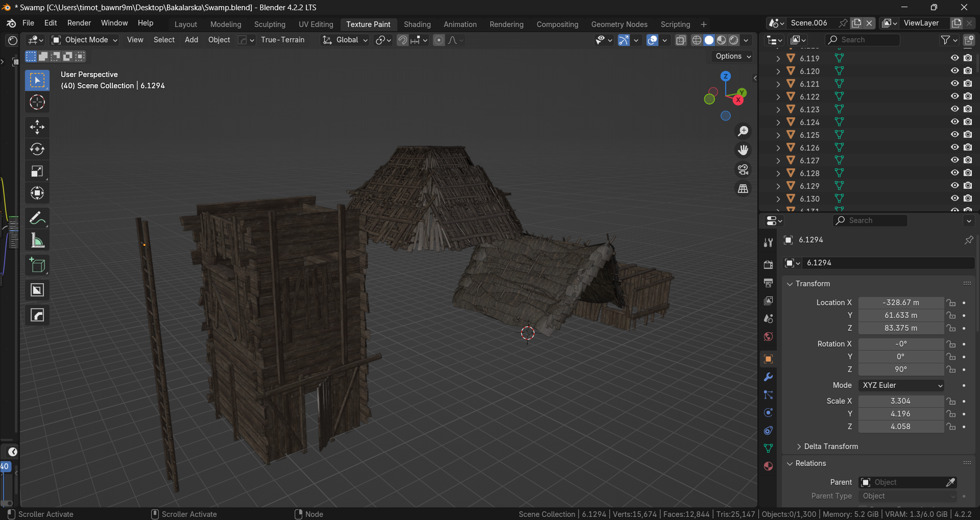Open the Material properties tab
The width and height of the screenshot is (980, 520).
[x=768, y=466]
